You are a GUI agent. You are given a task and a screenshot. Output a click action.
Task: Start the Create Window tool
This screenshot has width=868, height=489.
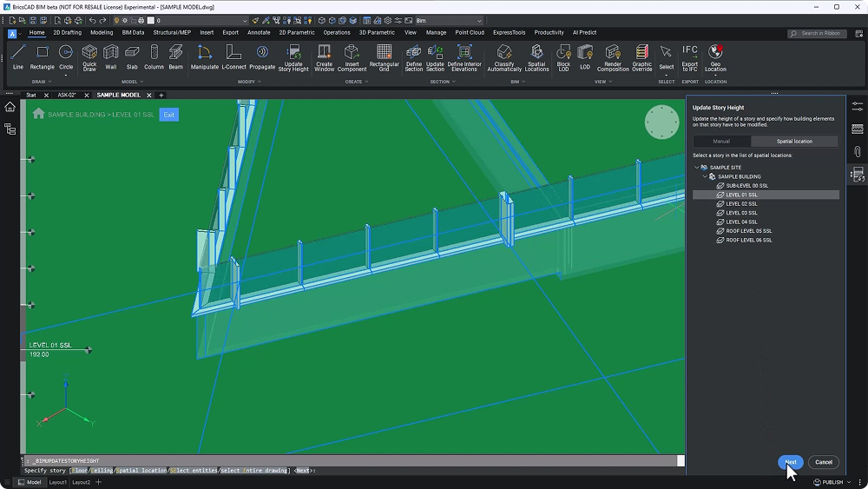[324, 57]
